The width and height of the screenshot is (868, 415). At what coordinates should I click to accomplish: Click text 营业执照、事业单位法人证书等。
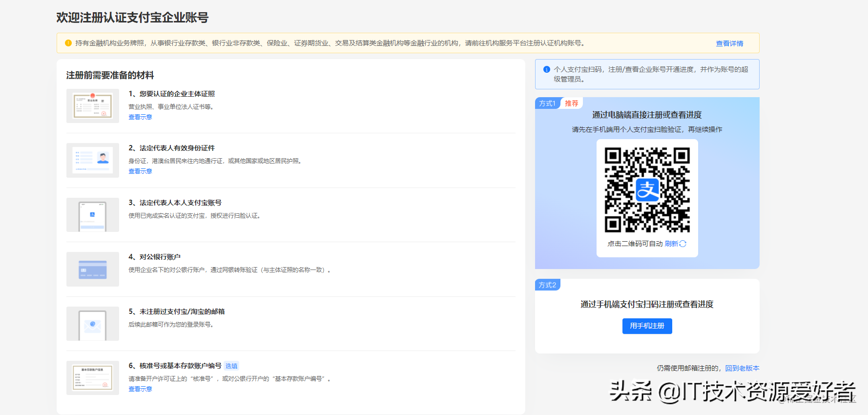(x=172, y=107)
